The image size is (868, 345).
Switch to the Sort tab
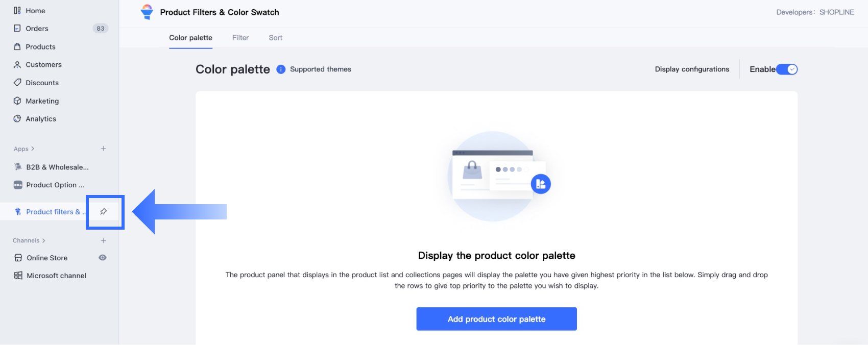pyautogui.click(x=276, y=38)
